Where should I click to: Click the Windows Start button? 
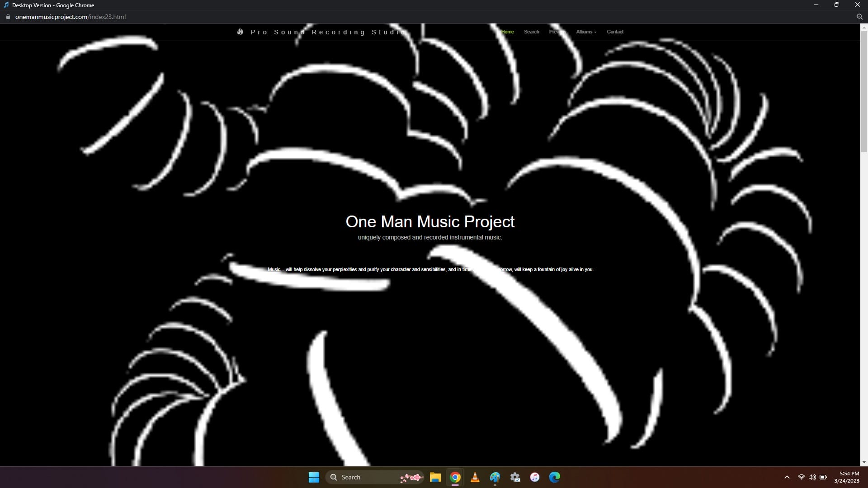tap(314, 477)
